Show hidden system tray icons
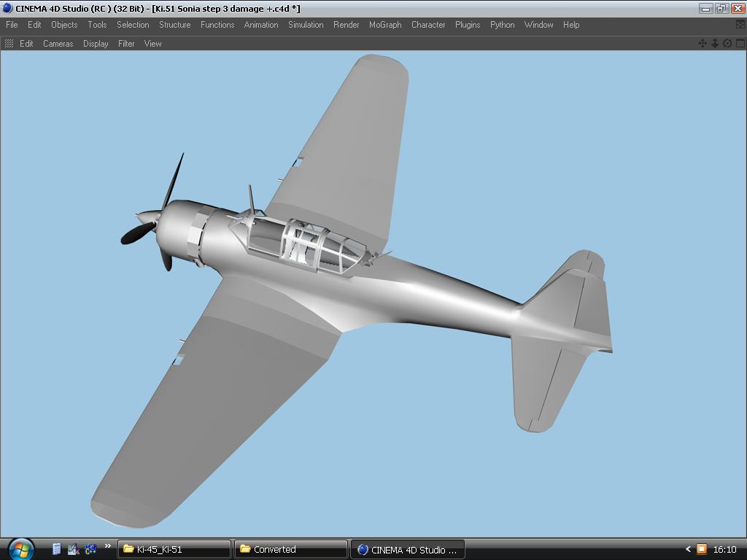 pos(687,550)
